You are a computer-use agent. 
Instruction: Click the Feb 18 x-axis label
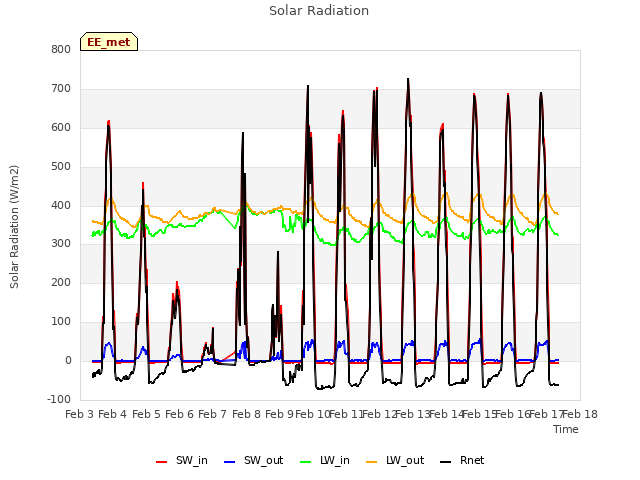click(580, 414)
